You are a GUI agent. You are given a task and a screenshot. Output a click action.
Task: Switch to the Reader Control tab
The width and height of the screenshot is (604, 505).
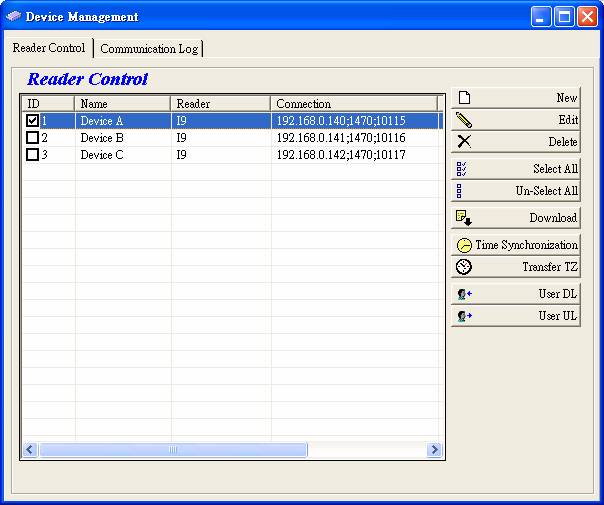pos(49,48)
